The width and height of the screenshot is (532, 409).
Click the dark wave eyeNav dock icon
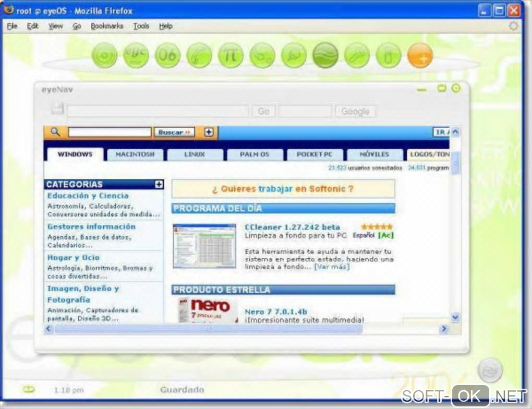325,55
